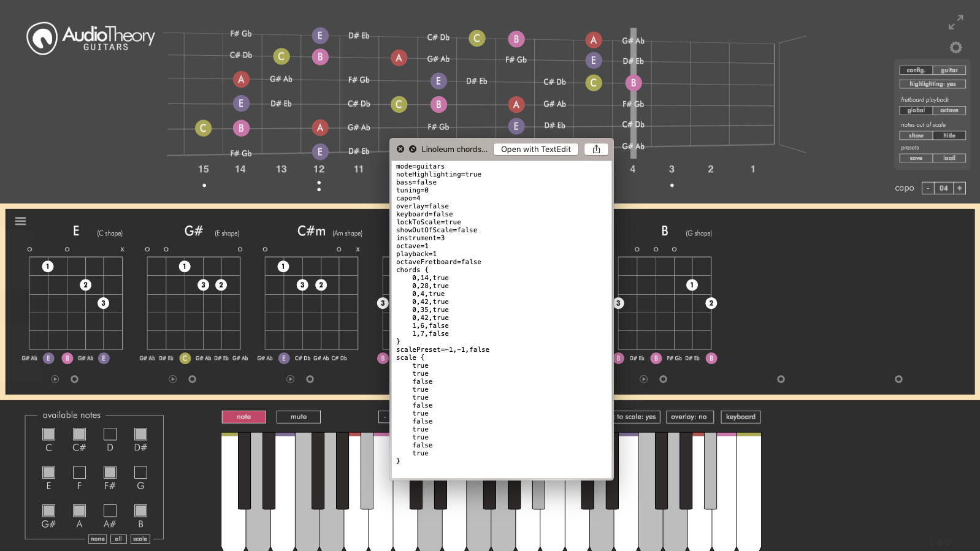This screenshot has width=980, height=551.
Task: Click the share icon in preview window
Action: [x=596, y=149]
